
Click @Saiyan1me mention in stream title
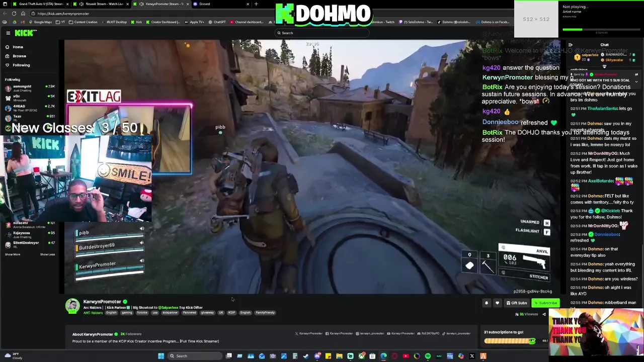coord(169,307)
